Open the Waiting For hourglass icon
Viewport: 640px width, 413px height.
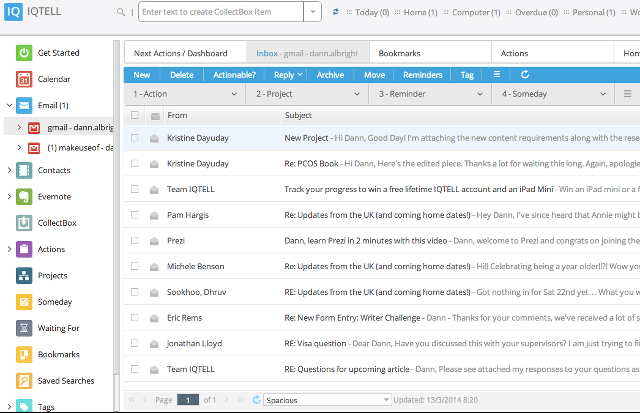tap(24, 328)
